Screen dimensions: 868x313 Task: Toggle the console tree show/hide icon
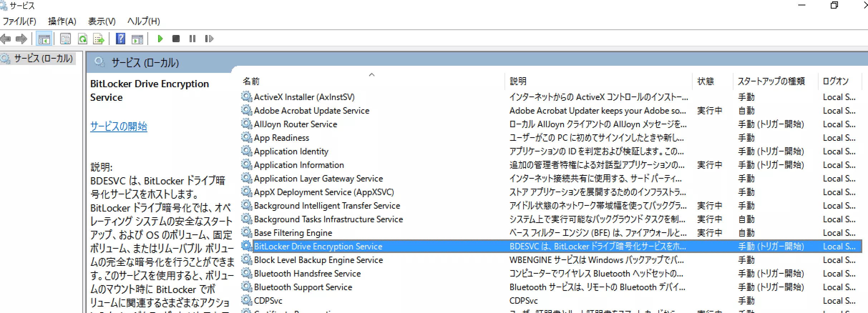[x=44, y=39]
